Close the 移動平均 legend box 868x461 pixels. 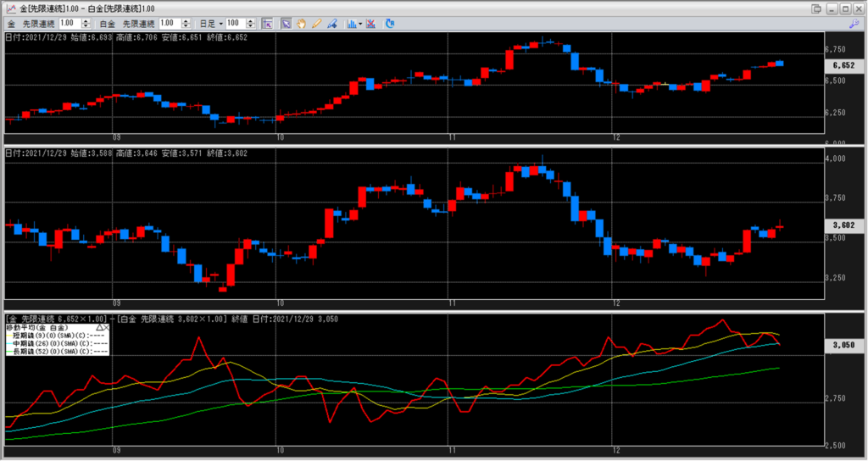pos(106,327)
